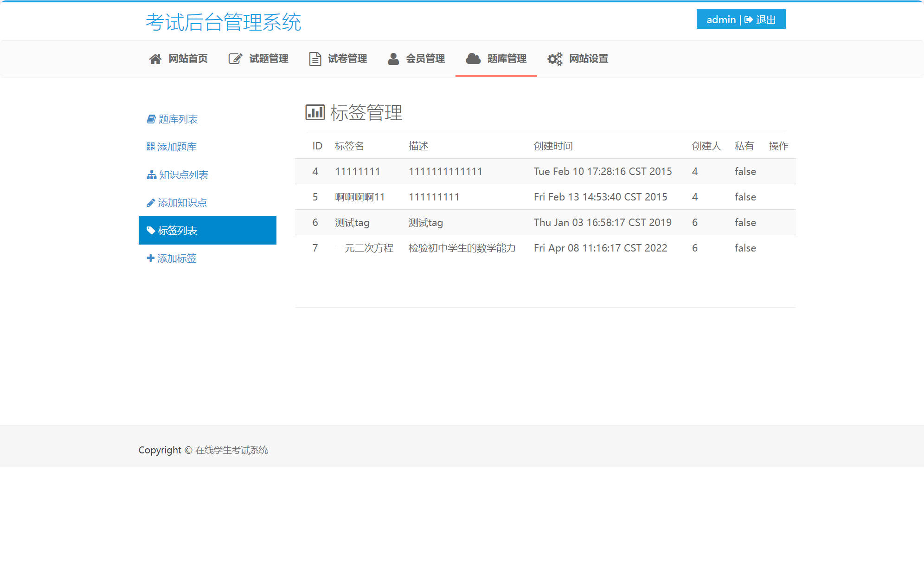This screenshot has height=581, width=924.
Task: Open the 网站设置 tab
Action: click(x=589, y=58)
